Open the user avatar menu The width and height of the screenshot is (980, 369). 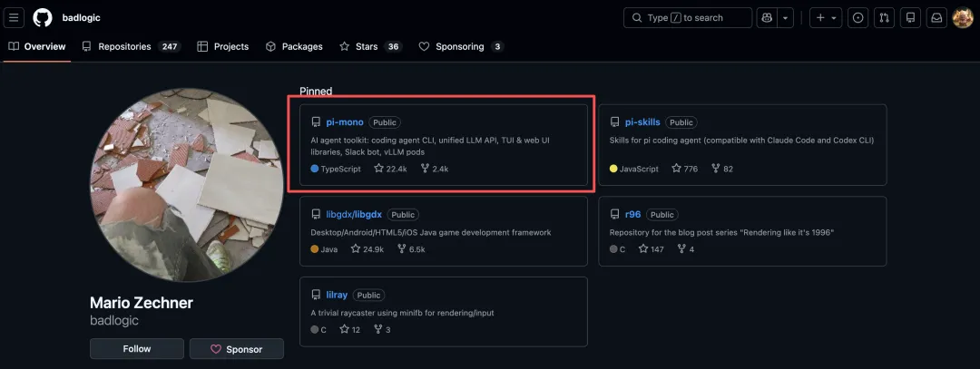coord(963,17)
